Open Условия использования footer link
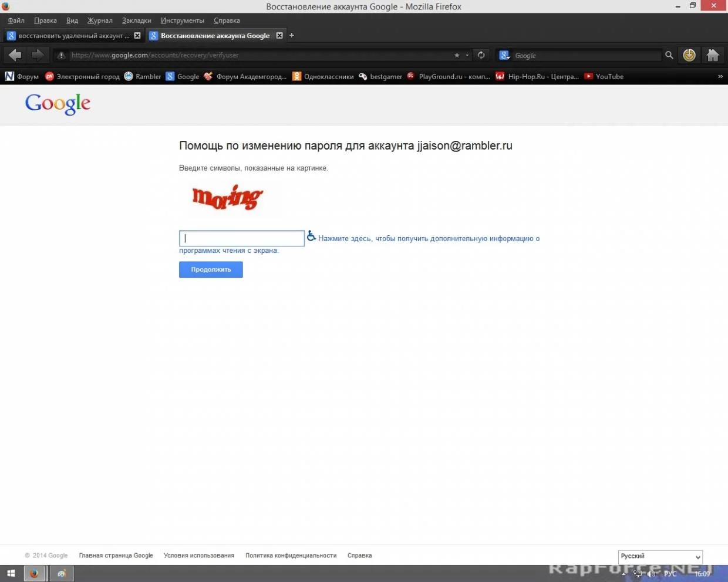 pos(199,556)
